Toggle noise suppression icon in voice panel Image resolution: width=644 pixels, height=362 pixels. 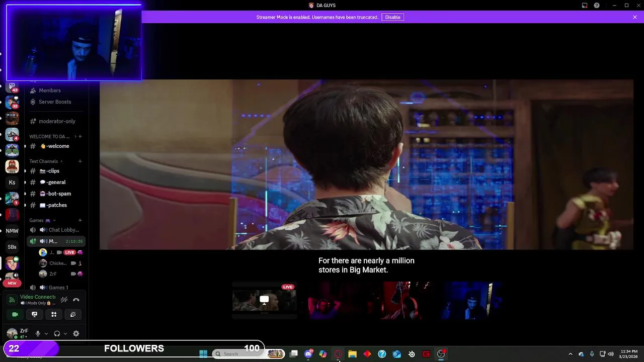coord(64,300)
